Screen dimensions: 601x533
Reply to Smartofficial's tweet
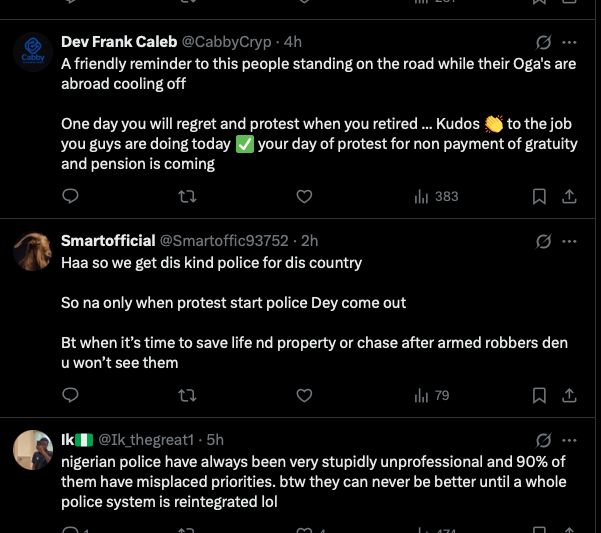(x=70, y=395)
